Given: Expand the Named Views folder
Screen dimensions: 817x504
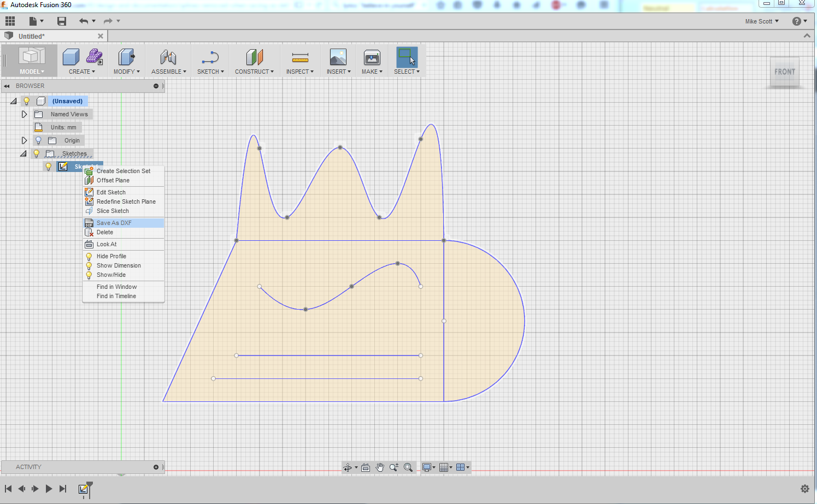Looking at the screenshot, I should [x=24, y=114].
